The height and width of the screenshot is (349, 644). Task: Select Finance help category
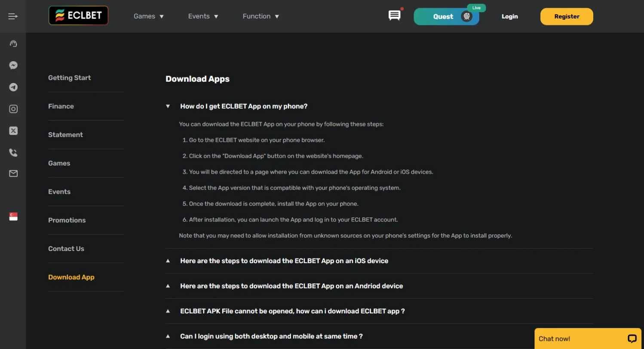(61, 106)
